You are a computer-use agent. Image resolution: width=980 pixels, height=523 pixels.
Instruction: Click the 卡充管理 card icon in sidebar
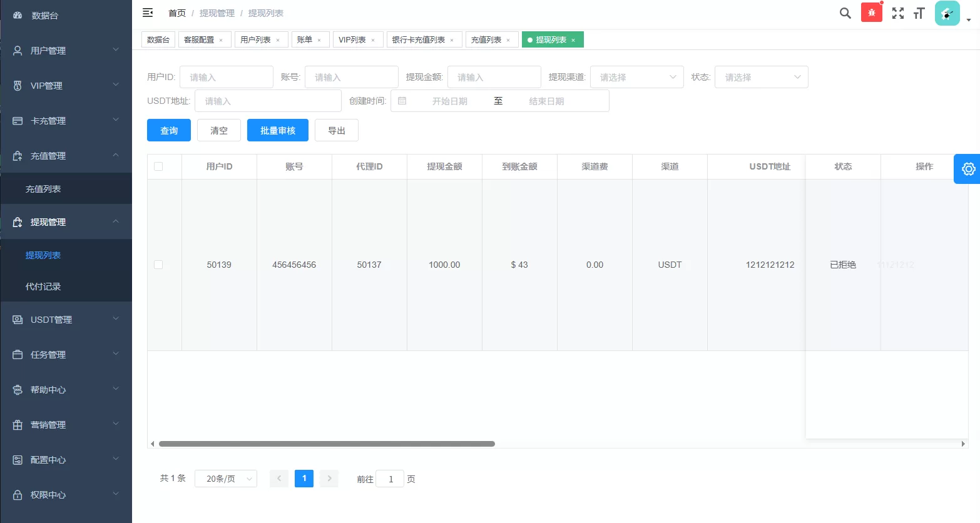17,120
